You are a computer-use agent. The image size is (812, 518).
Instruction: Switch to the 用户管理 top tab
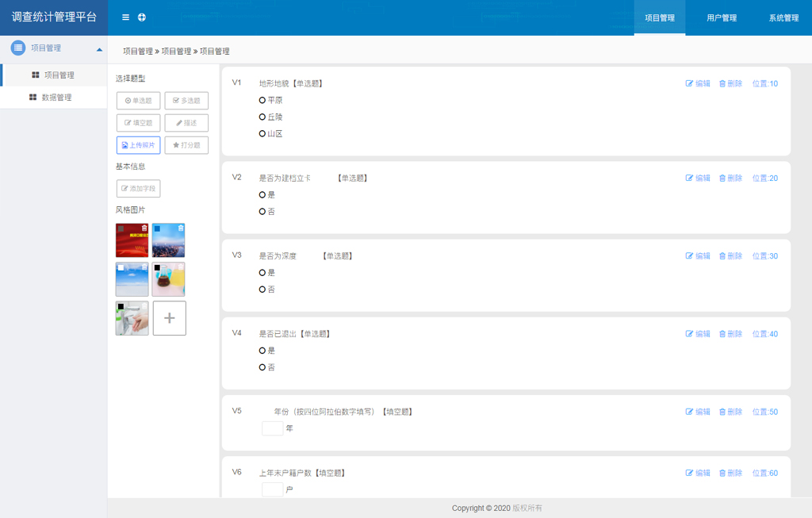[722, 18]
